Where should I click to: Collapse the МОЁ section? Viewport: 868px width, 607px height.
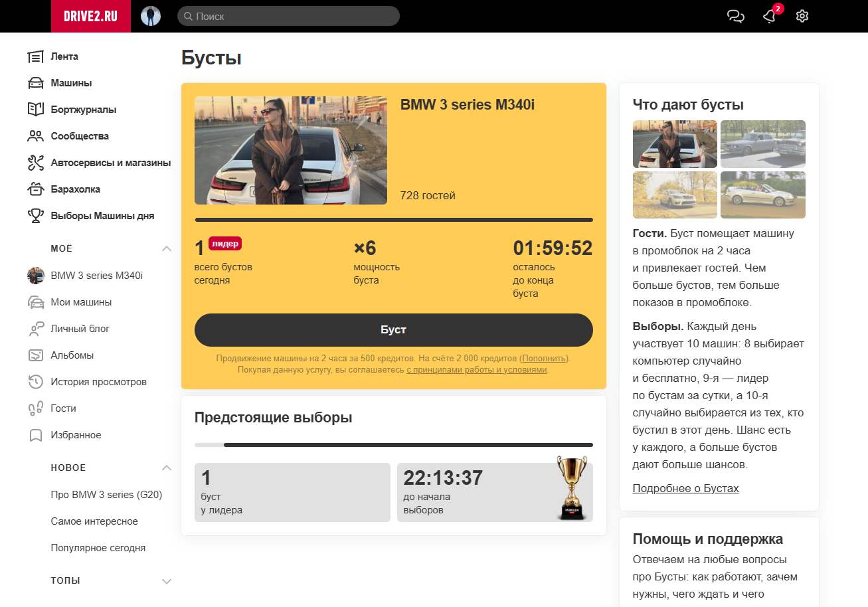point(167,249)
